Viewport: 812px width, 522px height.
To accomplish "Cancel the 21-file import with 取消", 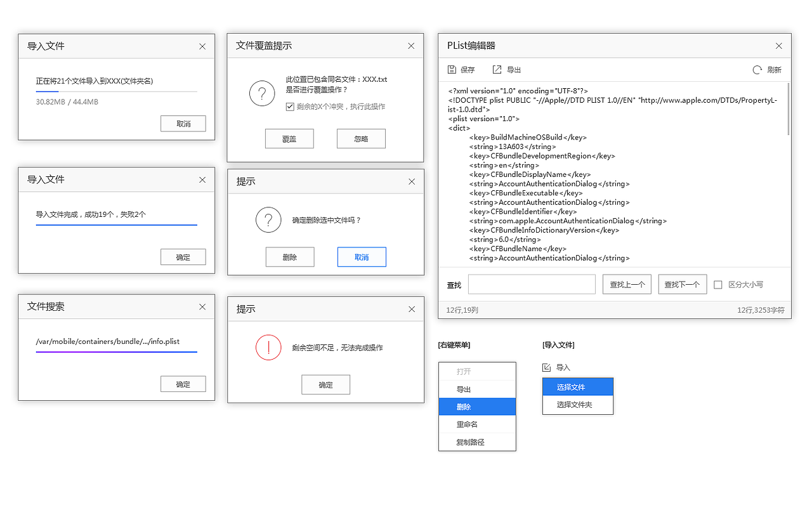I will pyautogui.click(x=183, y=124).
